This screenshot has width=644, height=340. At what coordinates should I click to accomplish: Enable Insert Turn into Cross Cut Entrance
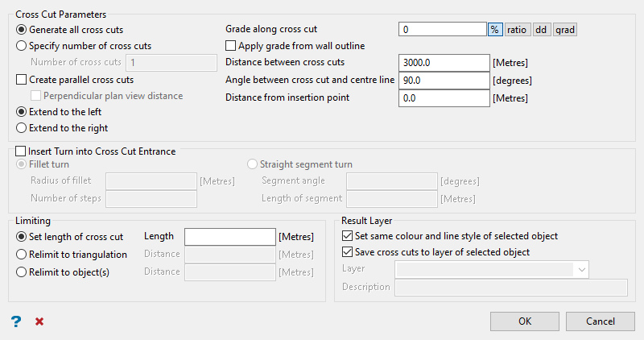(21, 151)
